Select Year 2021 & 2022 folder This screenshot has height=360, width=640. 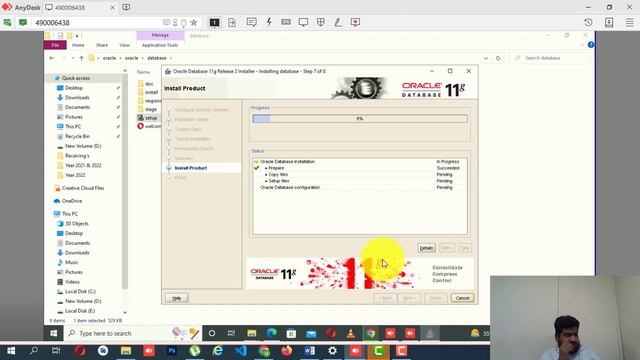[83, 165]
